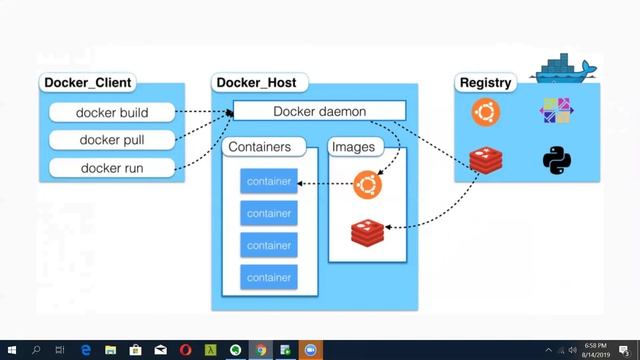
Task: Click the 'docker run' command box
Action: pos(112,168)
